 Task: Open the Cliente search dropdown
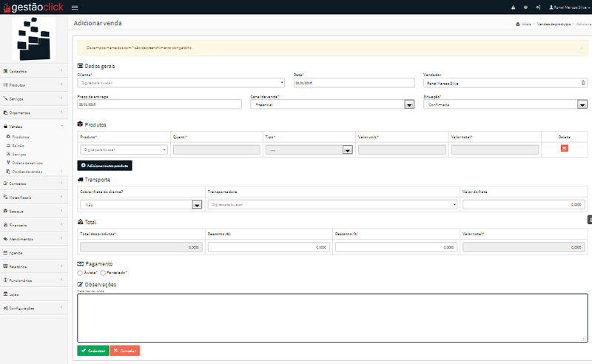[181, 83]
